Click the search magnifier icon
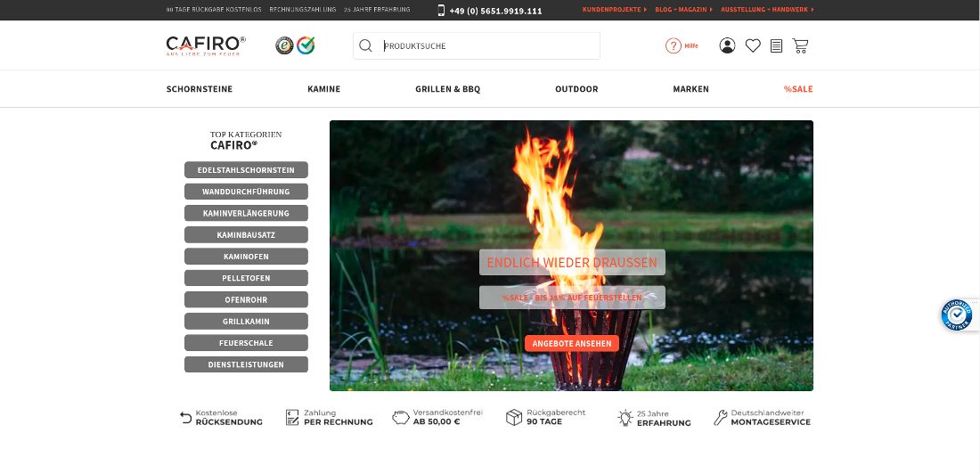This screenshot has width=980, height=474. coord(365,45)
